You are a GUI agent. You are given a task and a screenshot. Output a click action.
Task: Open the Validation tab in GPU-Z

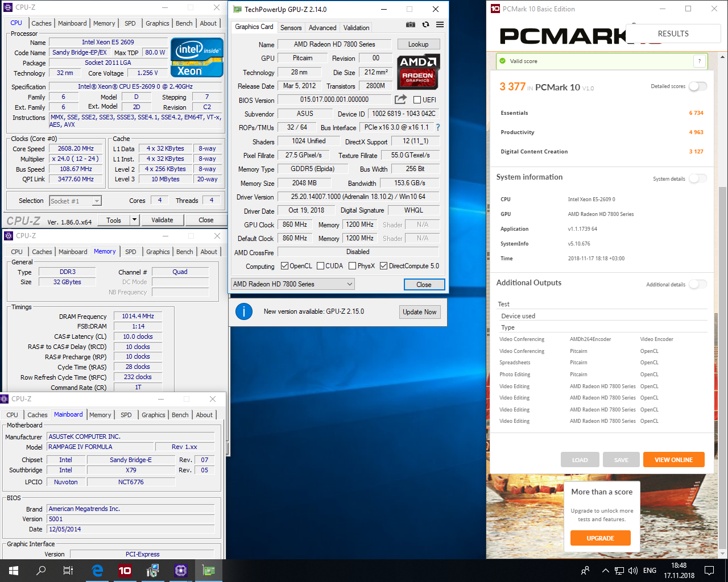pyautogui.click(x=357, y=27)
